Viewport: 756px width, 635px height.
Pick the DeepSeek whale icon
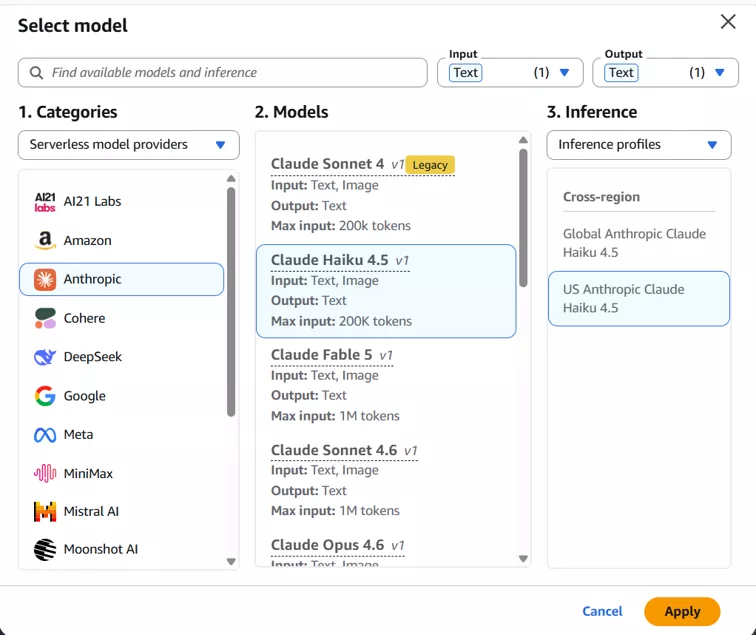45,357
